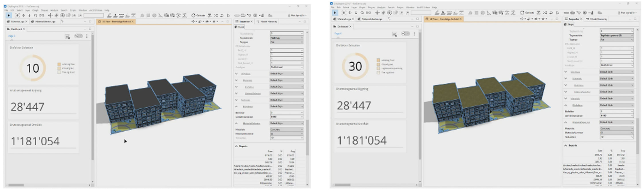The image size is (644, 194).
Task: Open the File menu in left window
Action: (x=6, y=10)
